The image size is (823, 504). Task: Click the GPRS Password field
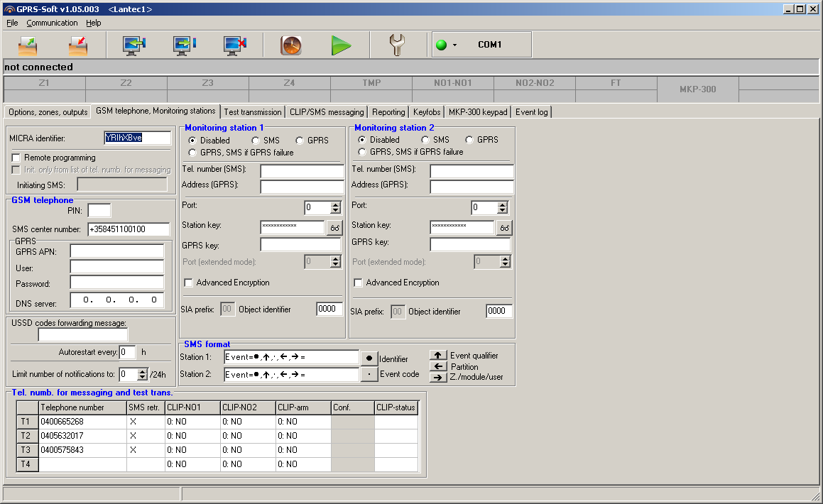[x=117, y=283]
